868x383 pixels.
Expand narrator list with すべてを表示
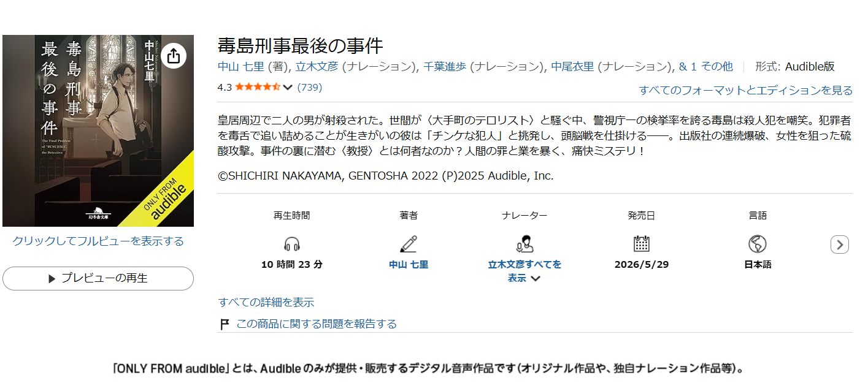[524, 271]
